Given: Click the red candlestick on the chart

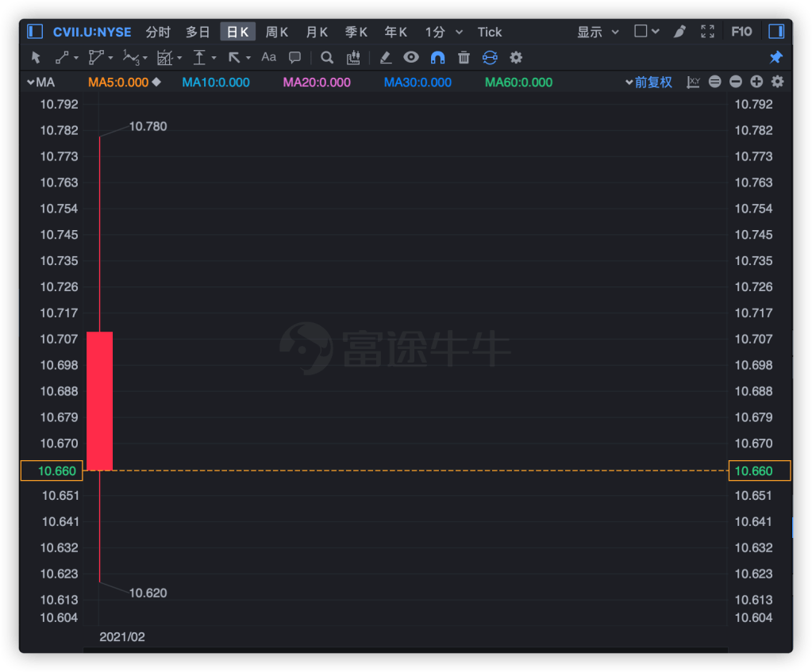Looking at the screenshot, I should (99, 401).
